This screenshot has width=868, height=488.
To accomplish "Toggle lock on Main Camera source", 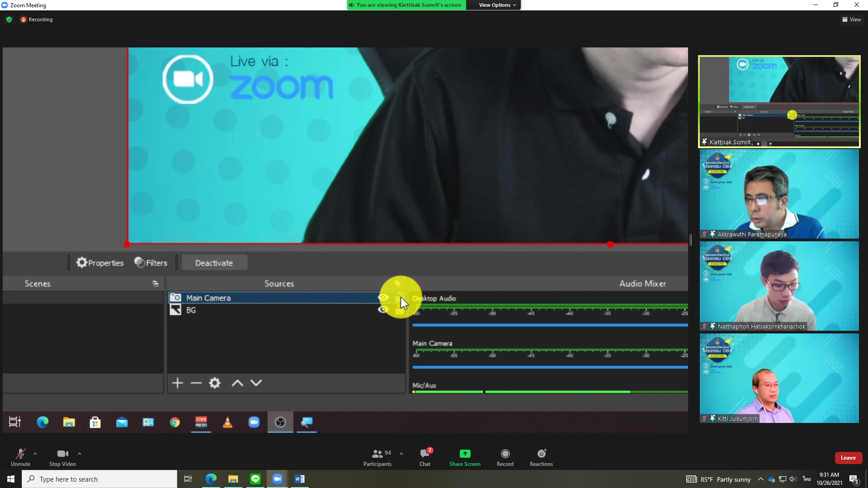I will point(400,297).
